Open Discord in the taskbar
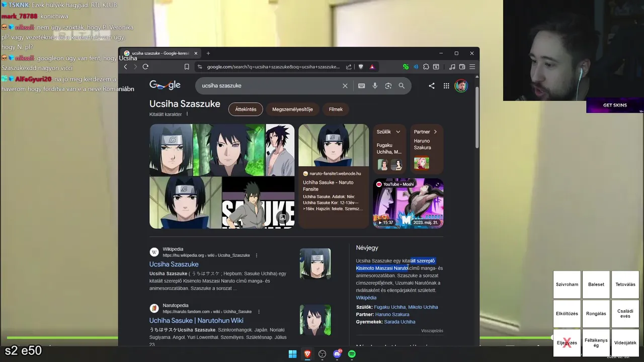The image size is (644, 362). [x=337, y=354]
